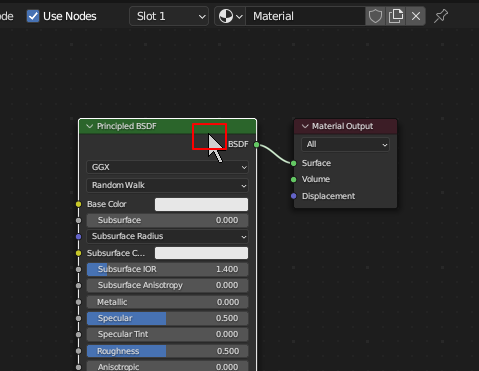
Task: Unlink the material with the X icon
Action: point(416,16)
